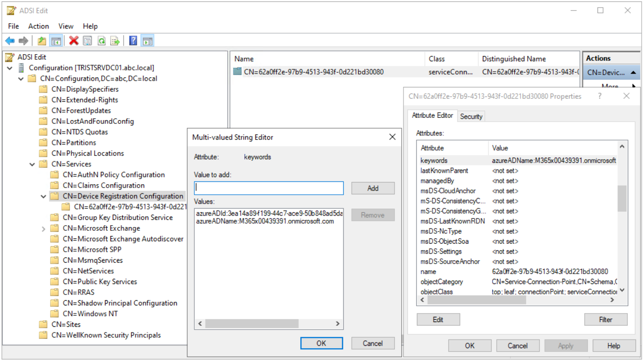Click the blue Help toolbar icon

point(134,41)
